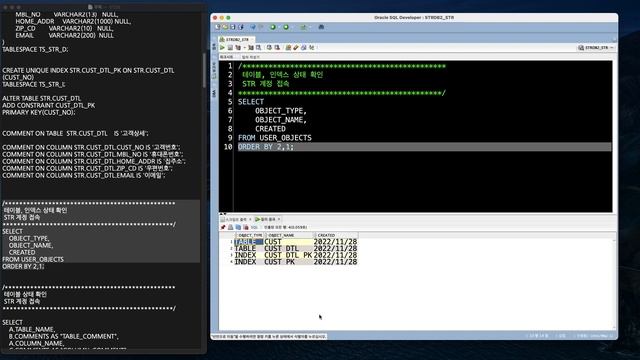Screen dimensions: 640x360
Task: Click the red delete icon in result toolbar
Action: 246,227
